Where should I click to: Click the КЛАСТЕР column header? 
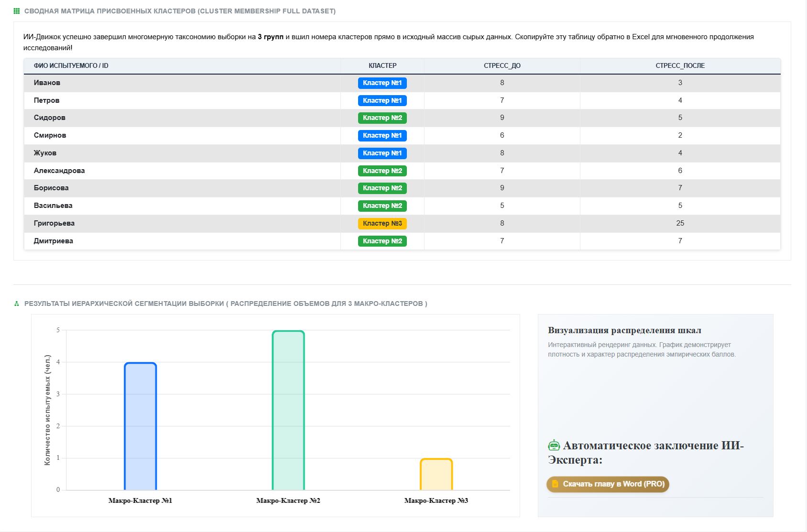[382, 65]
